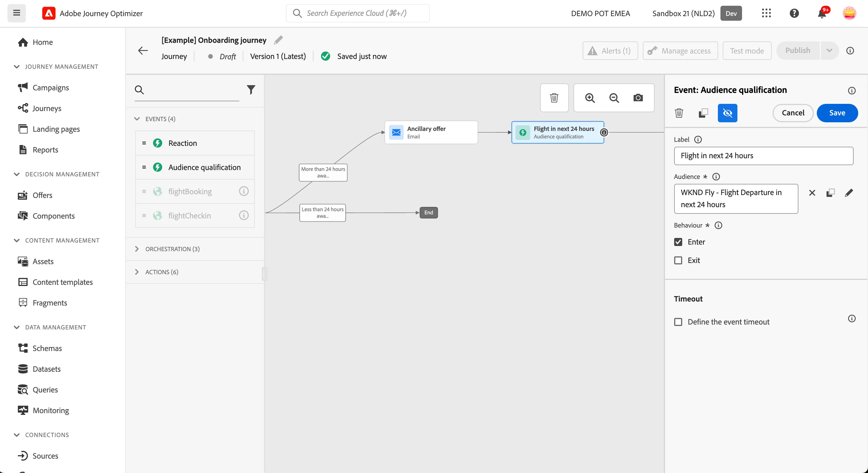Click the Search Experience Cloud field

(x=357, y=13)
